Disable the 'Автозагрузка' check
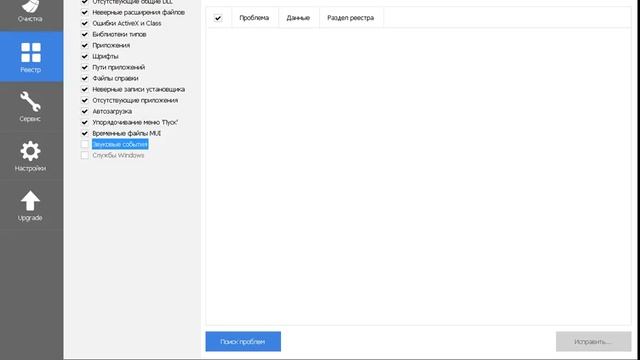The image size is (640, 360). [x=84, y=111]
